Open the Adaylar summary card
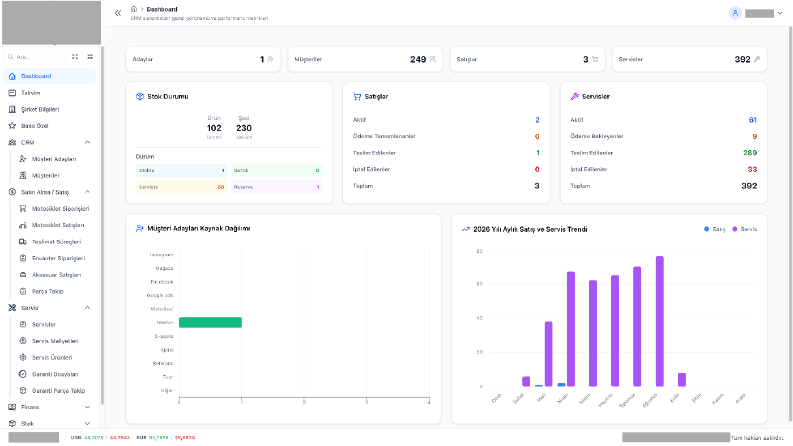The width and height of the screenshot is (793, 446). [x=203, y=59]
